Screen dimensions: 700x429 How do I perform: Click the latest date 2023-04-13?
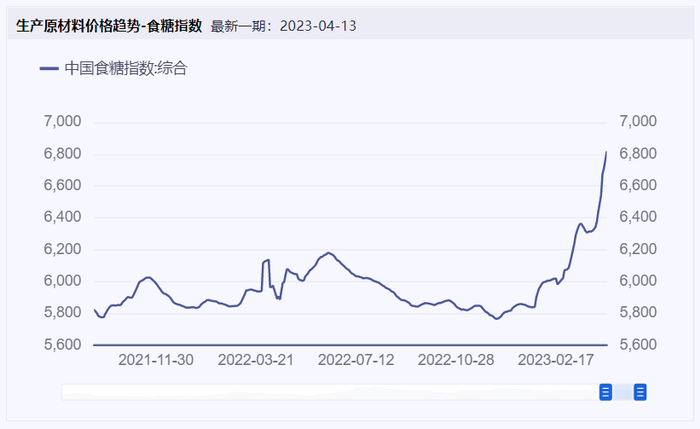pos(318,26)
